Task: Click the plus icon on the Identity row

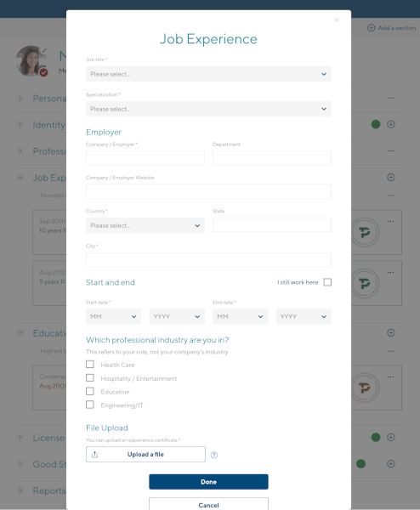Action: [x=391, y=124]
